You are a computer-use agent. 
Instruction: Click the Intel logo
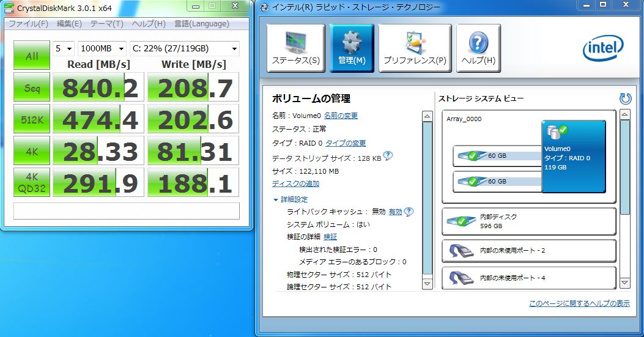[x=603, y=48]
